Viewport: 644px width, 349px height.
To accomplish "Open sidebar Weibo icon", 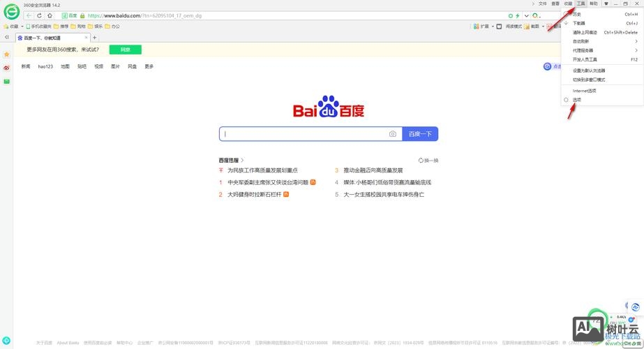I will click(6, 68).
